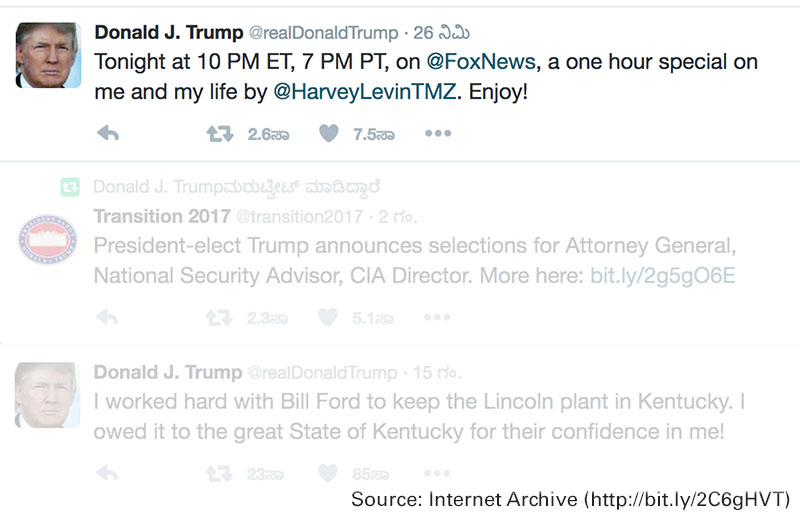
Task: Click the Transition 2017 account name
Action: [x=160, y=217]
